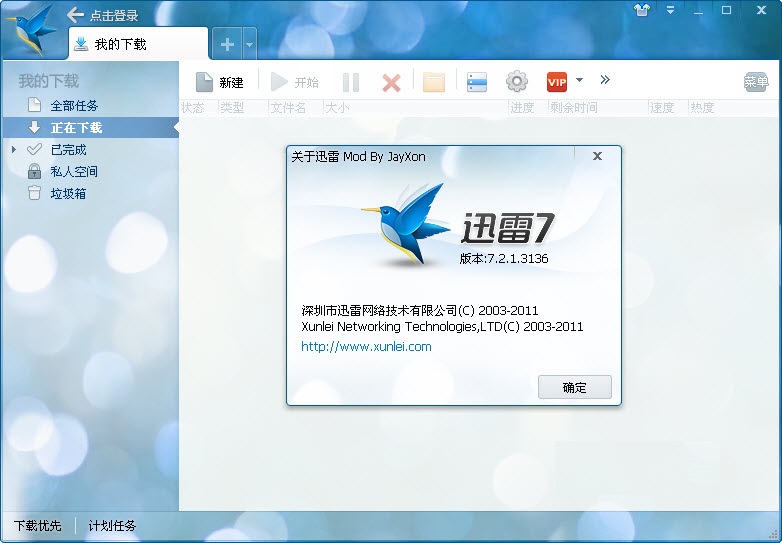Image resolution: width=782 pixels, height=543 pixels.
Task: Select the 我的下载 tab
Action: [138, 44]
